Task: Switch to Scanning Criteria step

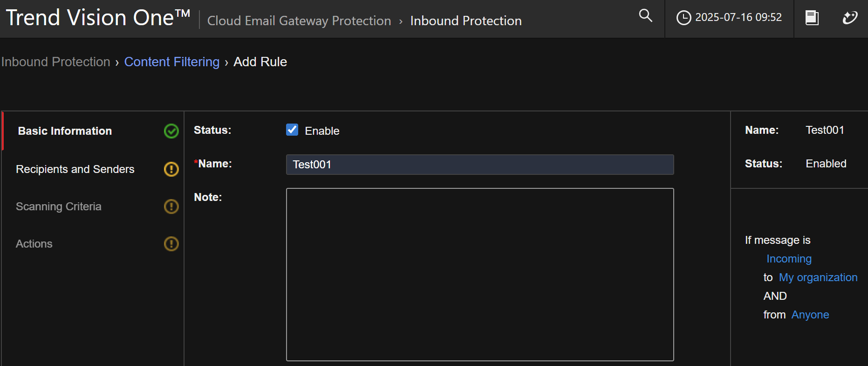Action: pyautogui.click(x=59, y=207)
